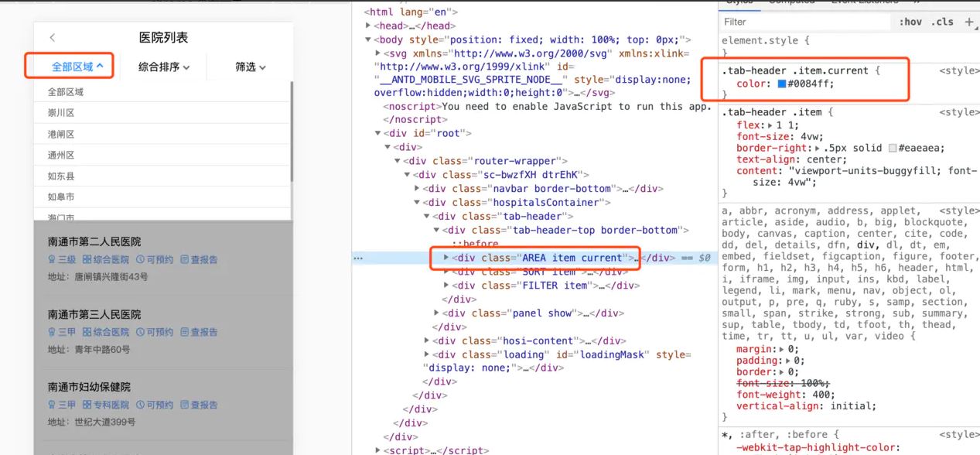Expand the SORT item div

[446, 272]
